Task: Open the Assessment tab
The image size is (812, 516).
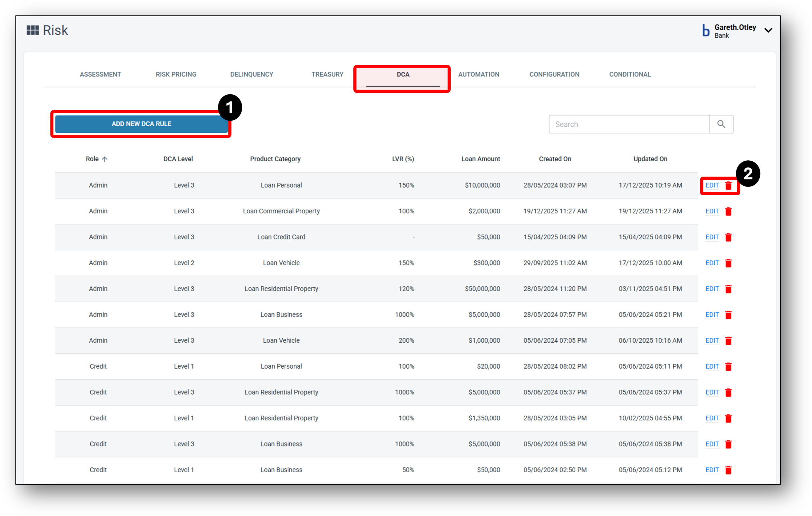Action: point(100,74)
